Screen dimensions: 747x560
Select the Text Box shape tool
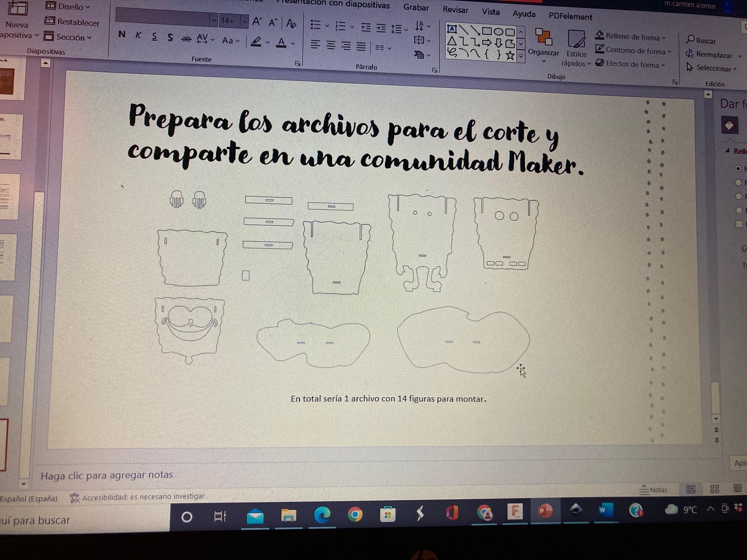452,29
